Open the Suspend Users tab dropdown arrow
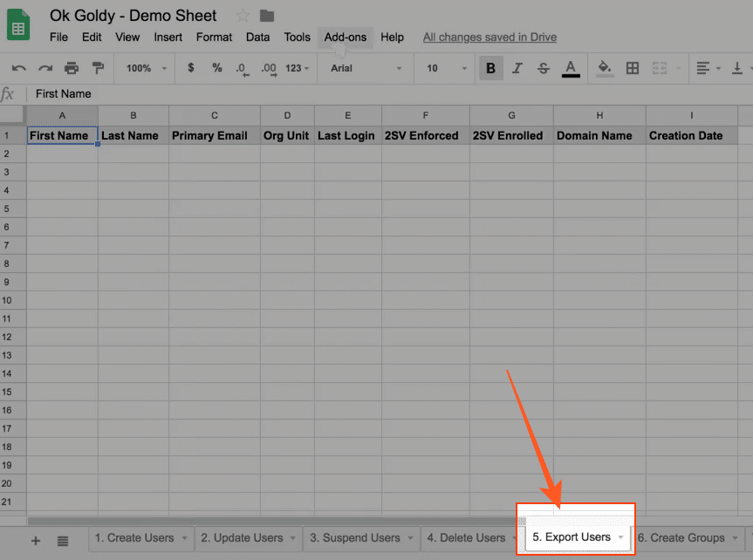 (x=411, y=538)
